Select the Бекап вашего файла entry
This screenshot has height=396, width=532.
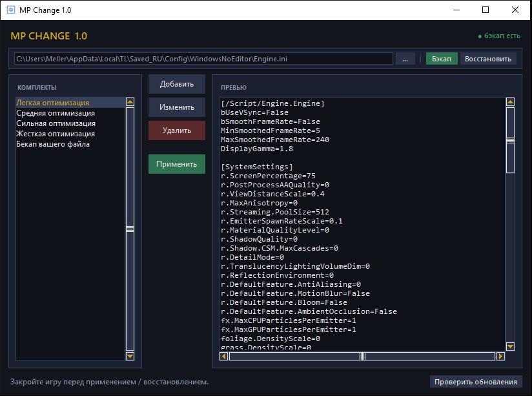pyautogui.click(x=70, y=144)
